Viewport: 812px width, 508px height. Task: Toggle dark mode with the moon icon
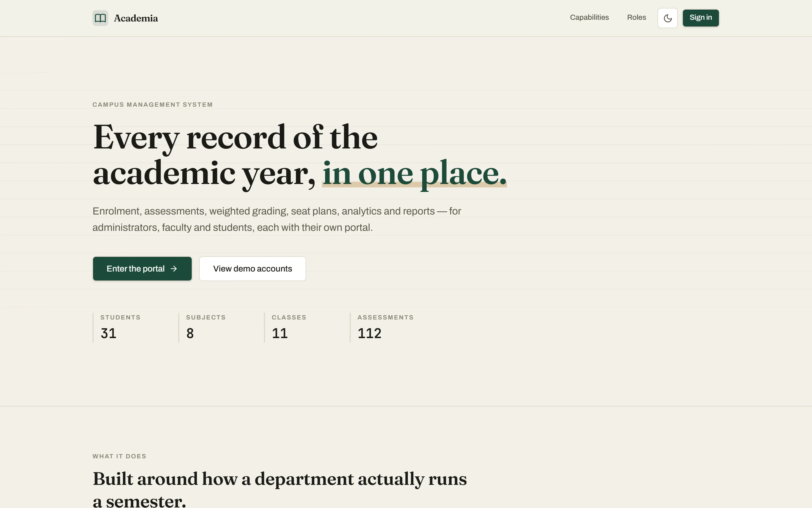[x=667, y=18]
